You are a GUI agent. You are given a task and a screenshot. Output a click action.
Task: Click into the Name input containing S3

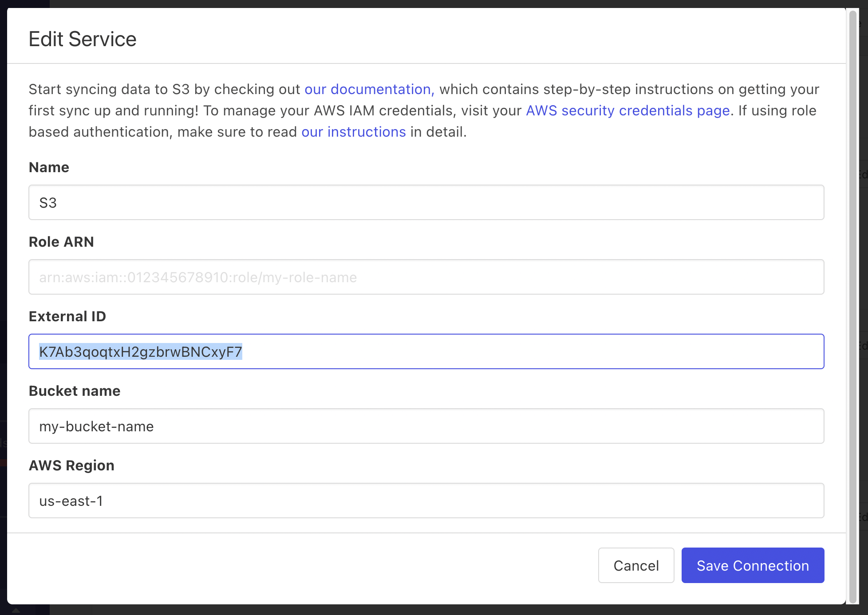(426, 203)
